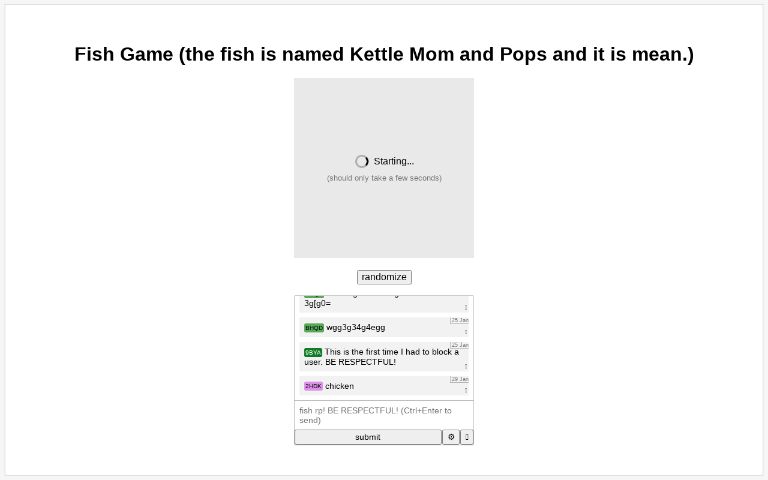Open options menu on the BE RESPECTFUL message

(x=466, y=366)
